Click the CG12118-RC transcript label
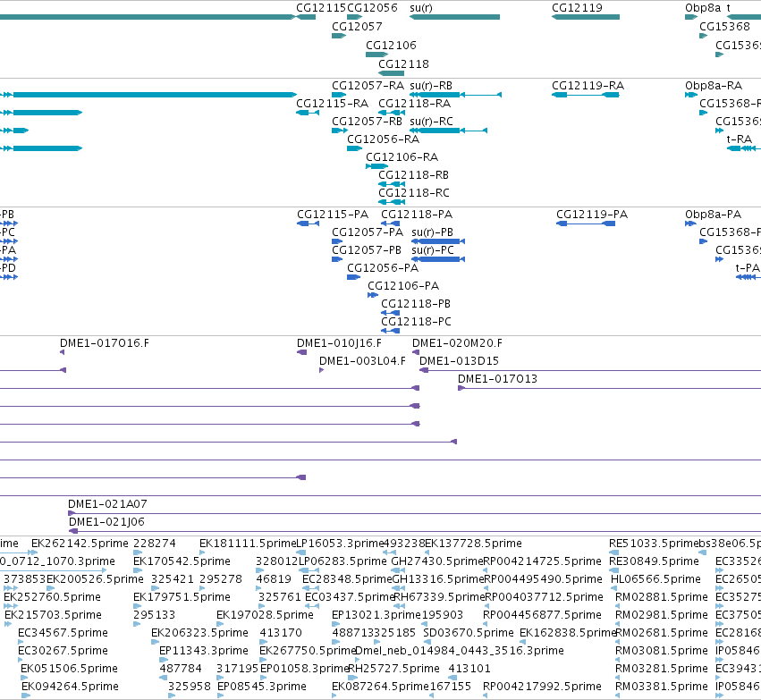The width and height of the screenshot is (761, 700). (414, 193)
